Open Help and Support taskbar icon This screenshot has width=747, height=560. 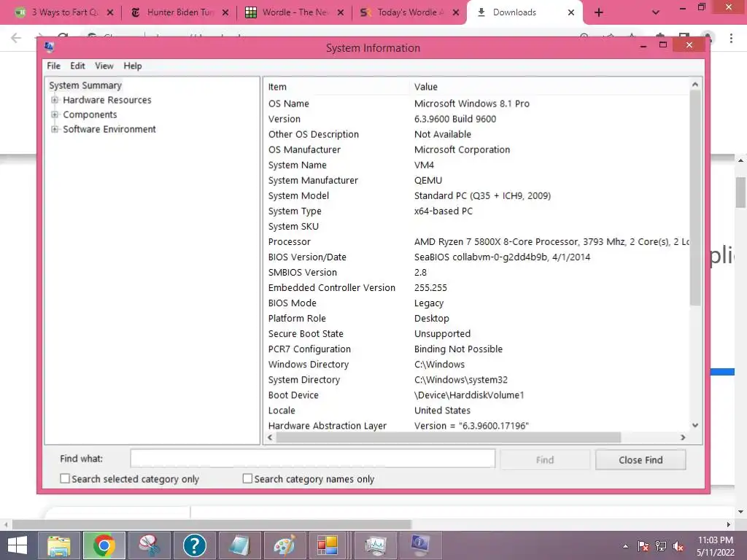click(x=194, y=545)
